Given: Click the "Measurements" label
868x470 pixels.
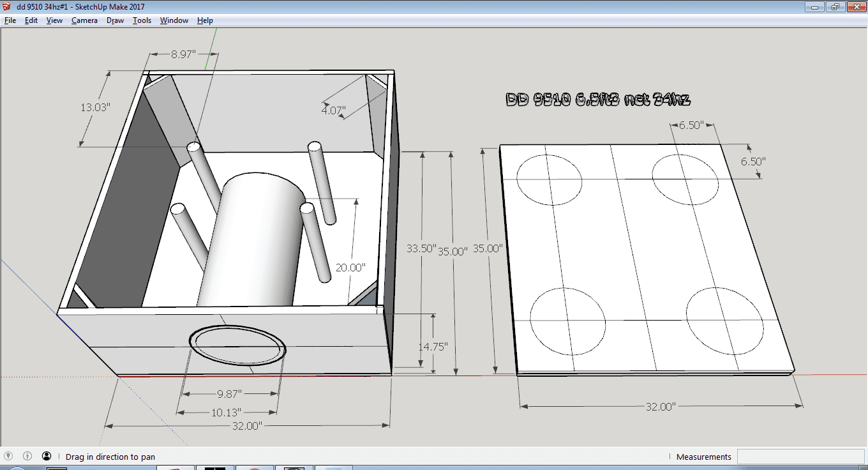Looking at the screenshot, I should pos(704,457).
